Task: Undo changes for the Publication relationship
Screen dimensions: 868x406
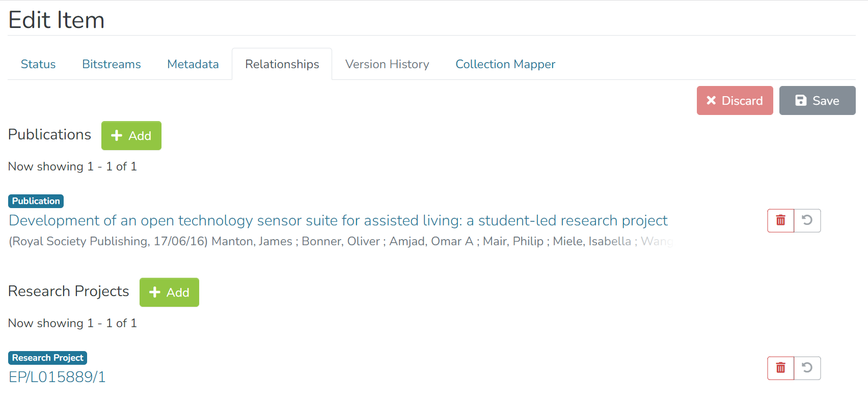Action: (807, 220)
